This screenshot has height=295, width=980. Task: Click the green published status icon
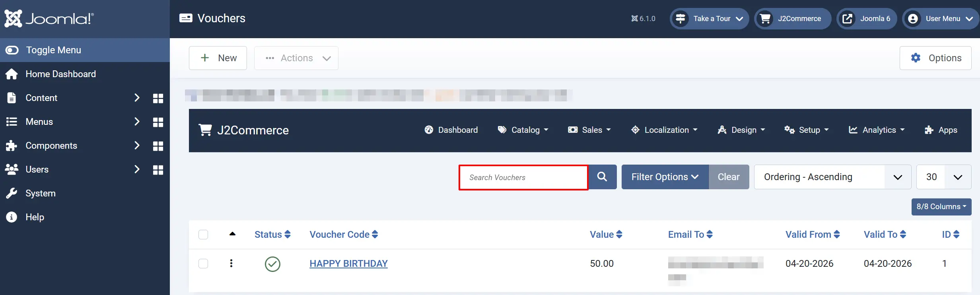point(272,264)
